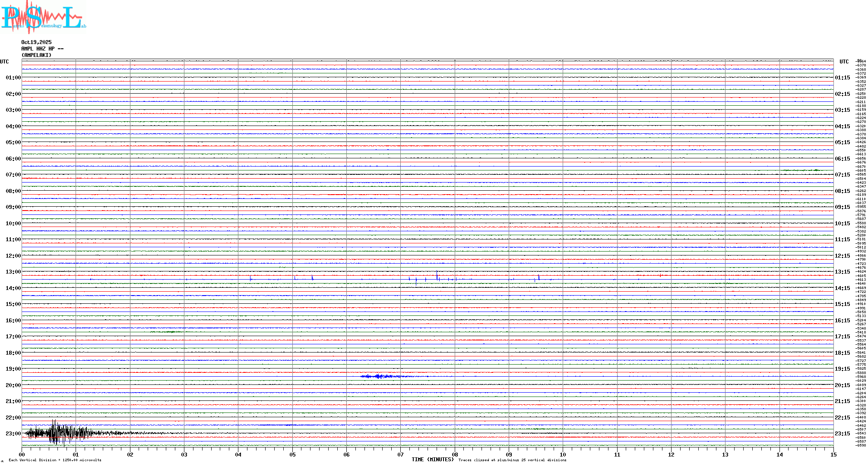
Task: Click the (AMPELAKI) station name
Action: [x=36, y=55]
